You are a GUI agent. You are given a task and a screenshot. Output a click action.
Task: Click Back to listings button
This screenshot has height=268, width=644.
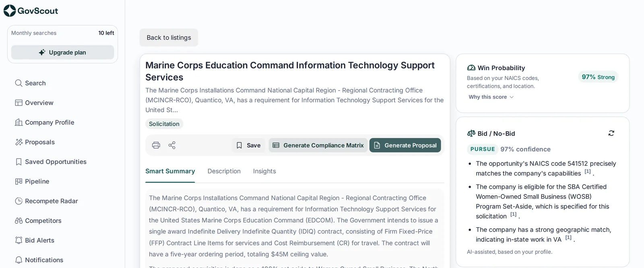tap(169, 37)
